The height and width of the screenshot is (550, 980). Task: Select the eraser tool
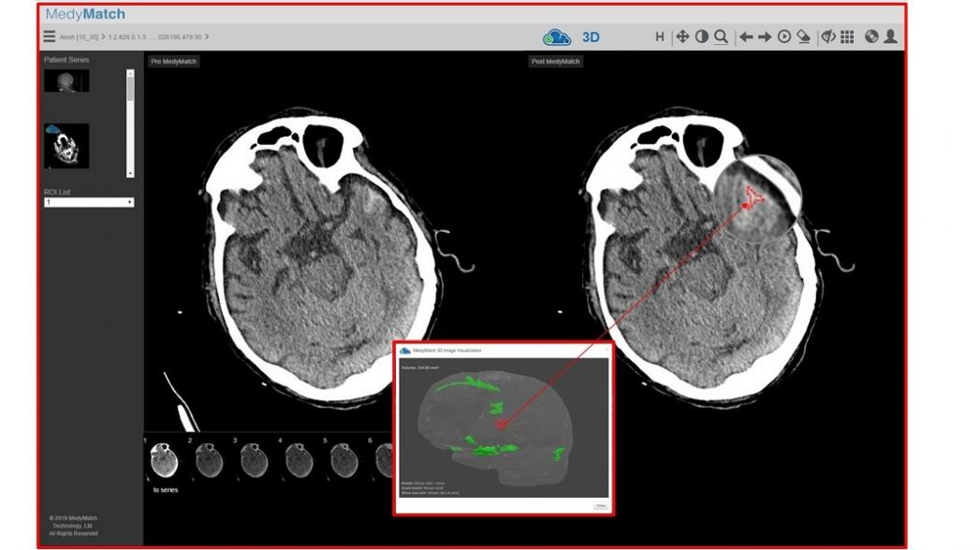point(803,36)
